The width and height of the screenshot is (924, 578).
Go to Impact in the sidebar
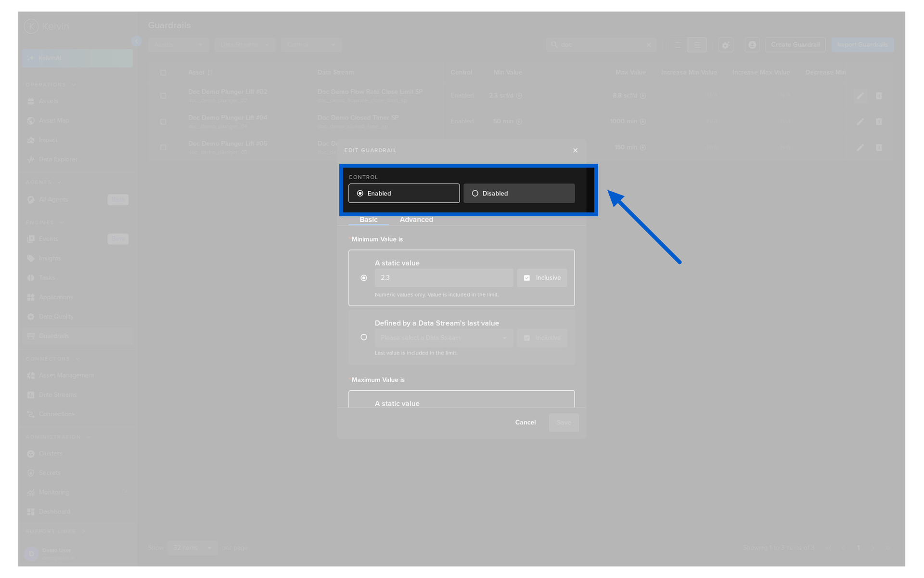(48, 140)
